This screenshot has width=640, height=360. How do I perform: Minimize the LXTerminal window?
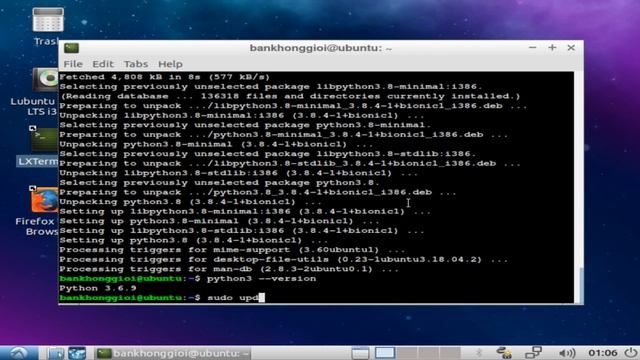point(532,48)
